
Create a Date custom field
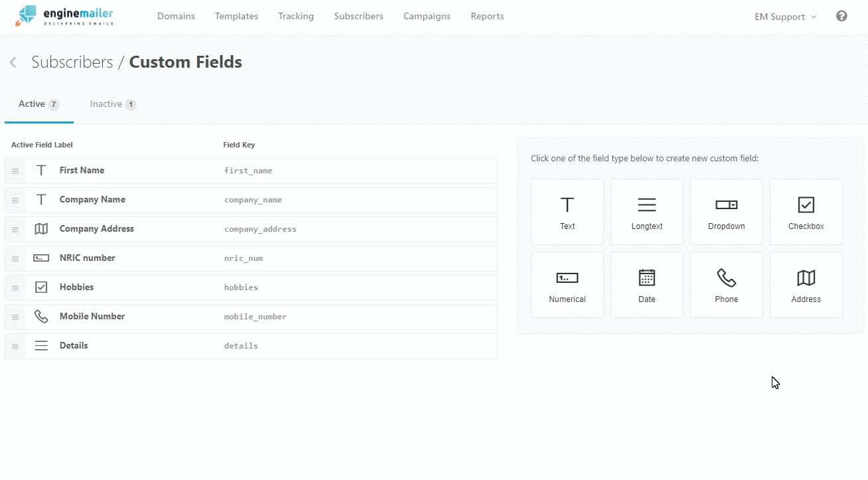pyautogui.click(x=647, y=285)
